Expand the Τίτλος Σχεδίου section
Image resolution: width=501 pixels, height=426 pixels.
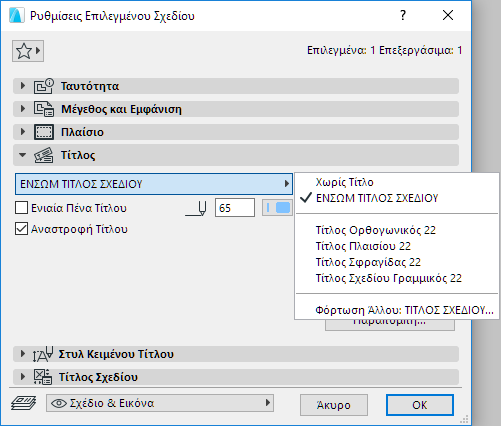(22, 377)
